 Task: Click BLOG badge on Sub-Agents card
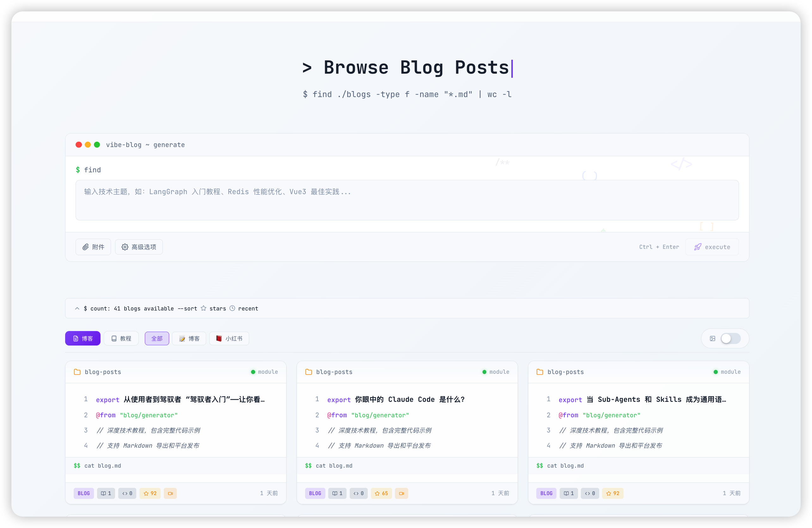pyautogui.click(x=546, y=493)
